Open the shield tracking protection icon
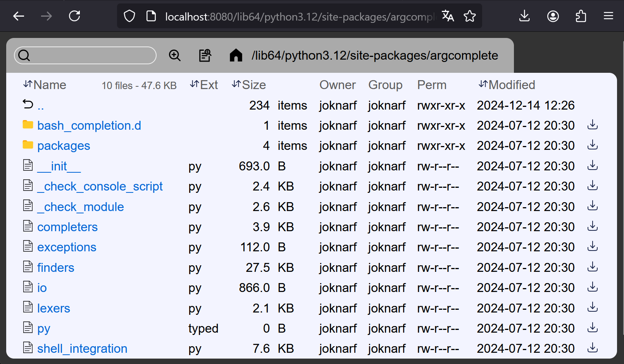This screenshot has width=624, height=364. click(129, 16)
